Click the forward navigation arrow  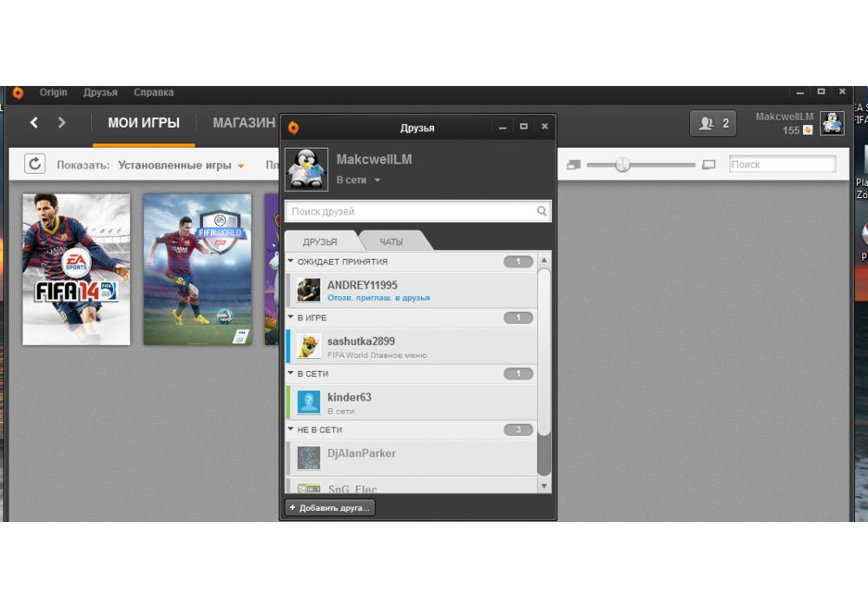[62, 122]
